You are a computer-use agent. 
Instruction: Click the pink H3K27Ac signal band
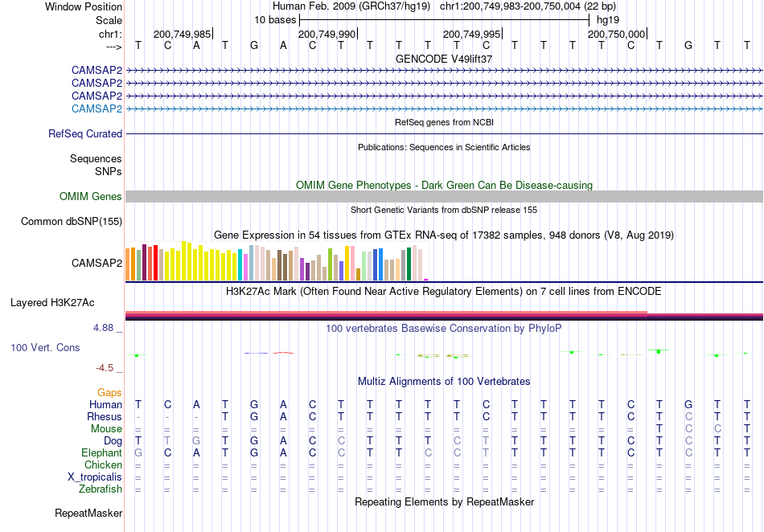[386, 313]
